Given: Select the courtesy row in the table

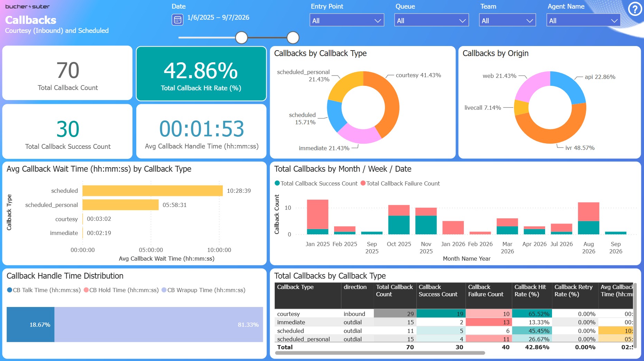Looking at the screenshot, I should pos(454,314).
